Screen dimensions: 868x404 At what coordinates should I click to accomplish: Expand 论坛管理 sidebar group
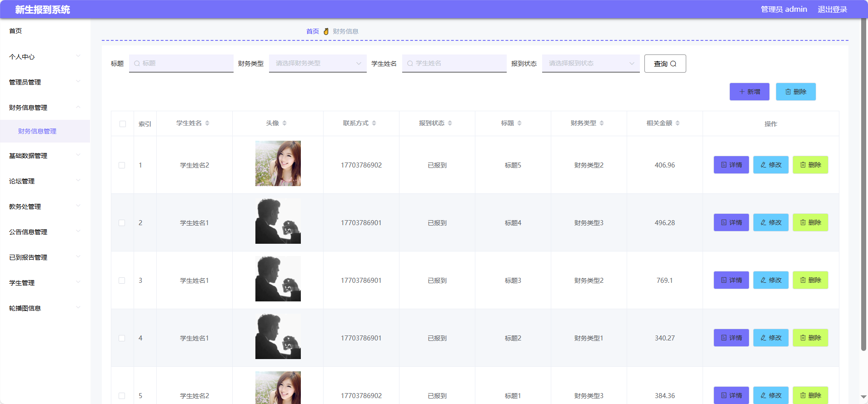[x=45, y=181]
